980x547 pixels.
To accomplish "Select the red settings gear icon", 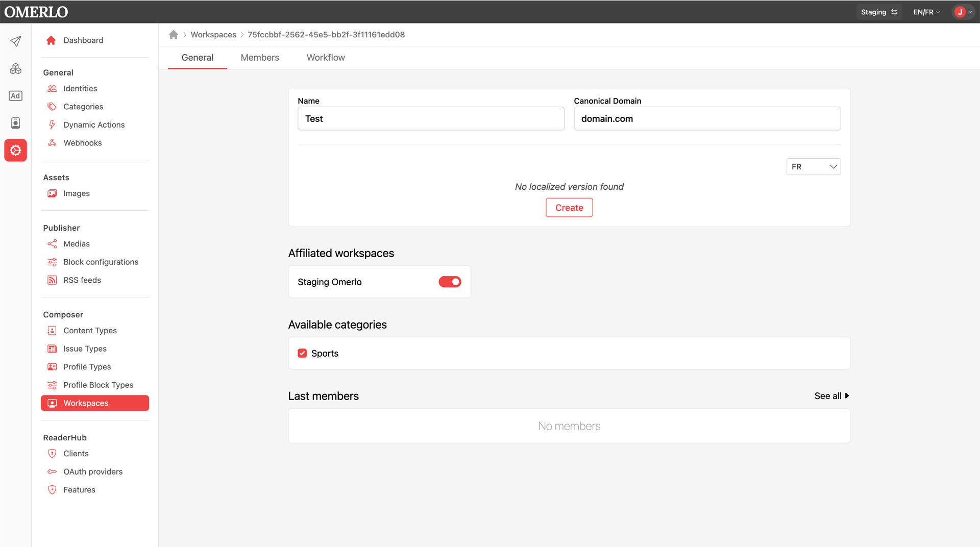I will (x=15, y=151).
